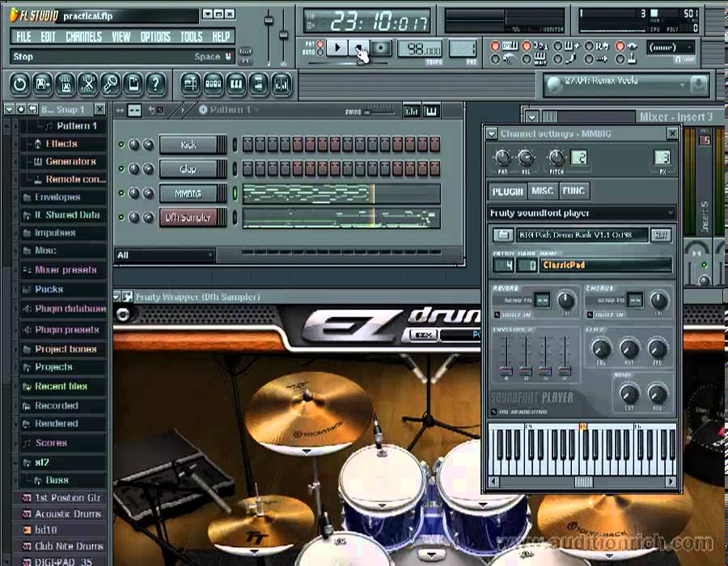Viewport: 728px width, 566px height.
Task: Toggle HQ rendering checkbox
Action: [496, 412]
